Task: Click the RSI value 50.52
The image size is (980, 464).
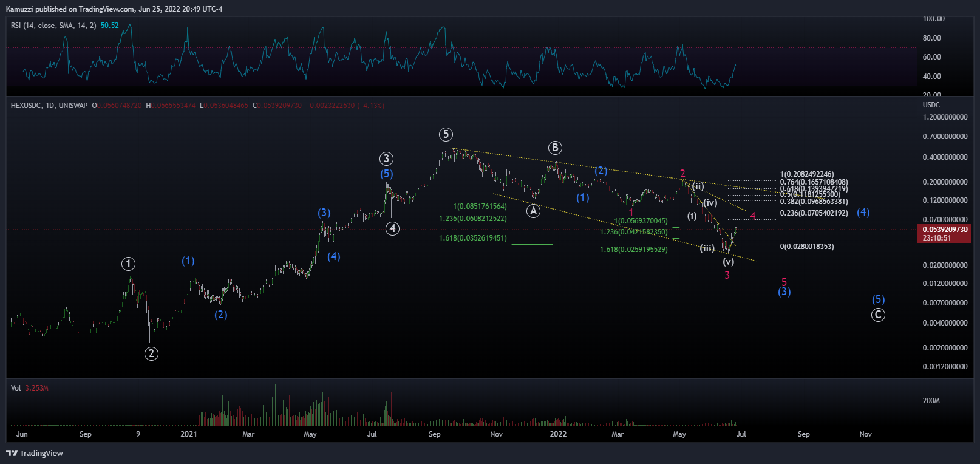Action: pos(110,26)
